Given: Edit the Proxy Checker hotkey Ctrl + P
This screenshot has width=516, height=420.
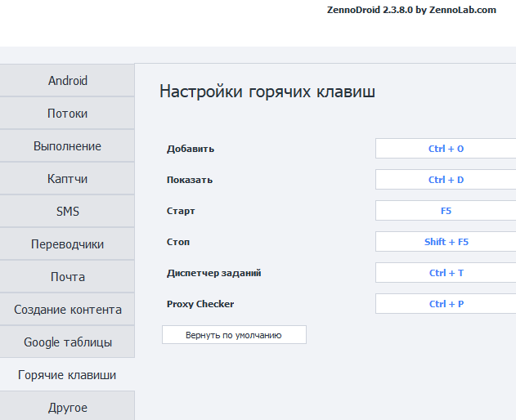Looking at the screenshot, I should [x=446, y=304].
